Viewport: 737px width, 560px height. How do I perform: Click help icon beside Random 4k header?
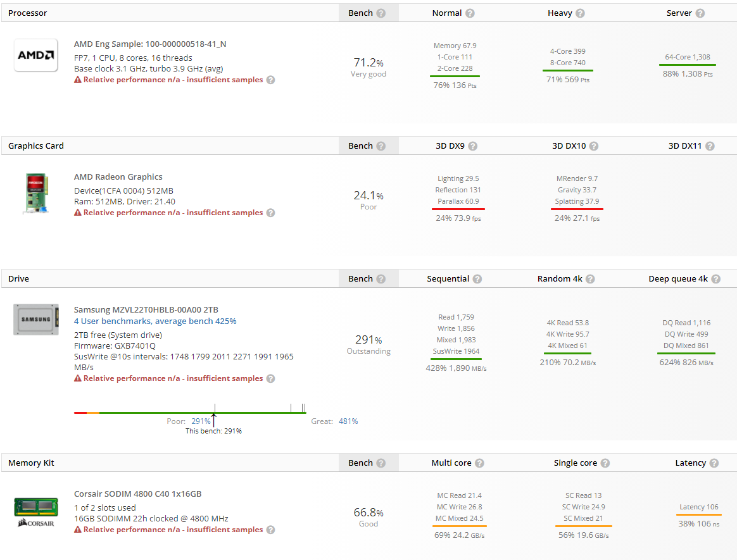[x=589, y=279]
